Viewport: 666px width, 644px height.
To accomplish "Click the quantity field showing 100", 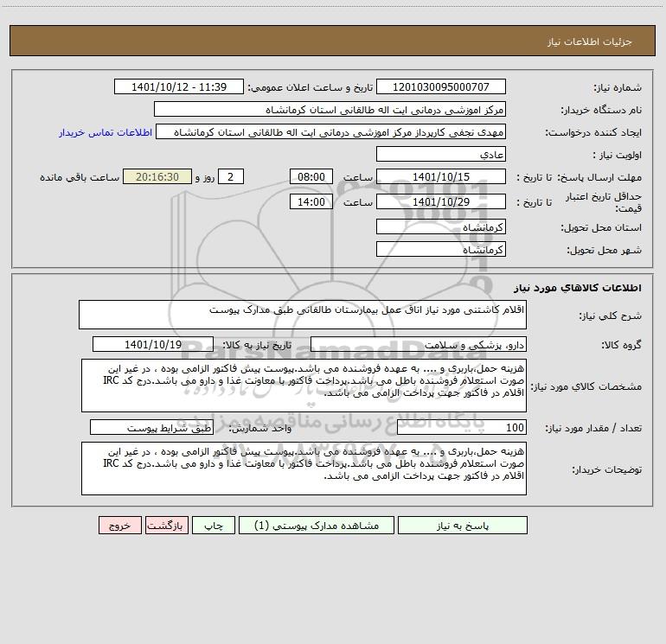I will (x=462, y=428).
